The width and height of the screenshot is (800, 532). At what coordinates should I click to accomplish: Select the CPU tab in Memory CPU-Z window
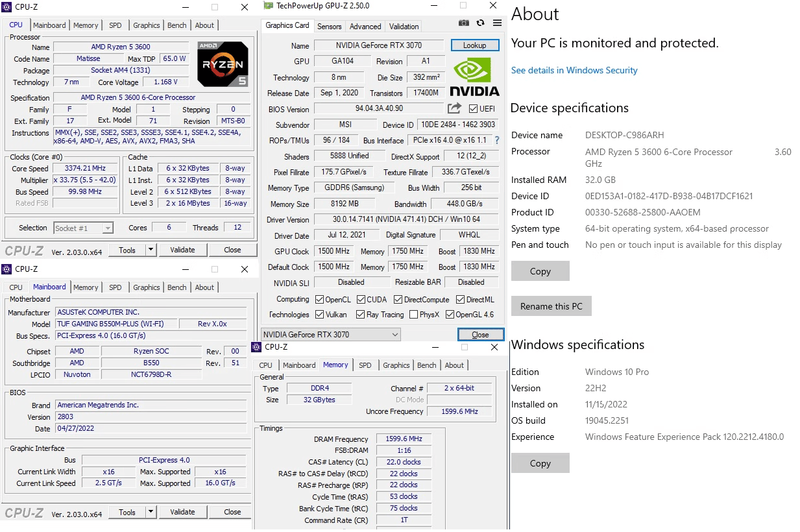pyautogui.click(x=266, y=365)
